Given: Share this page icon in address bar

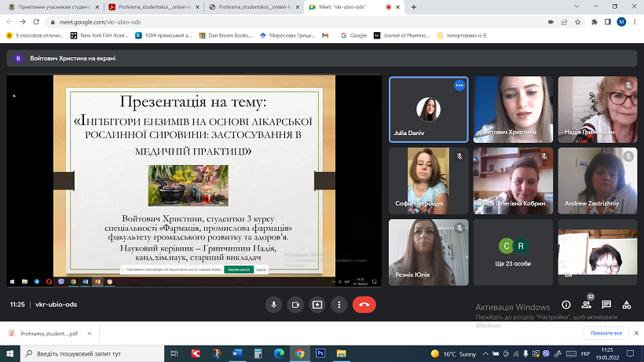Looking at the screenshot, I should [565, 22].
